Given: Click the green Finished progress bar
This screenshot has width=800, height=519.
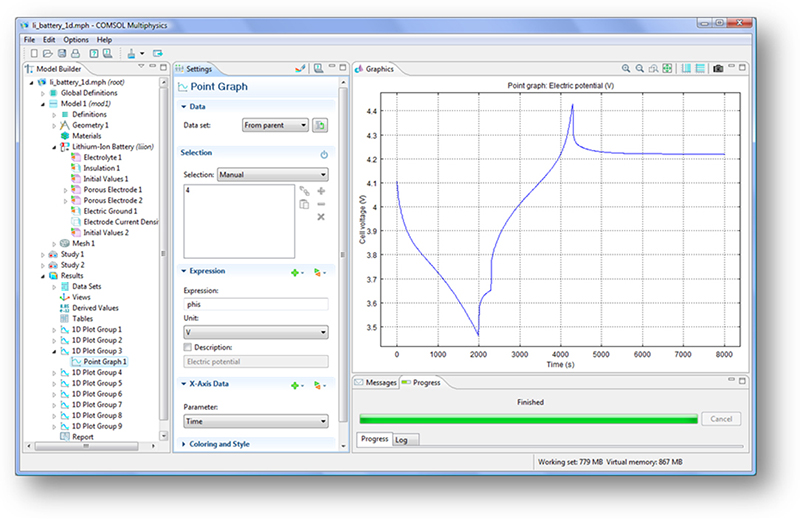Looking at the screenshot, I should (528, 419).
